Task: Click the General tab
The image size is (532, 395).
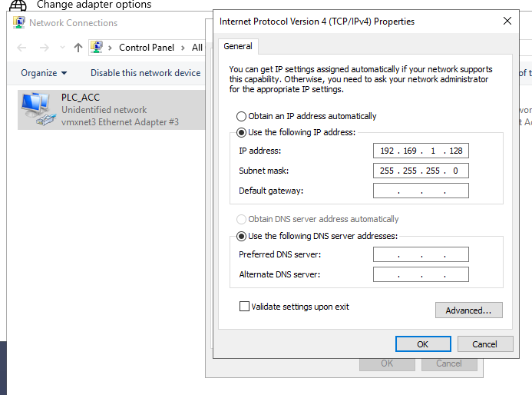Action: pos(238,46)
